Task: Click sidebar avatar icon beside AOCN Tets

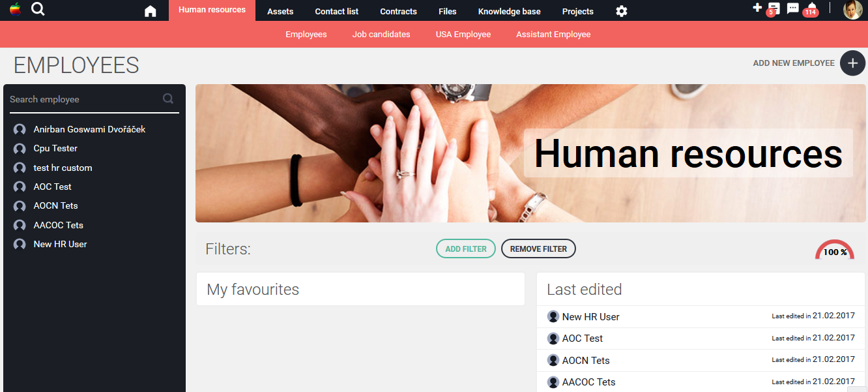Action: click(20, 206)
